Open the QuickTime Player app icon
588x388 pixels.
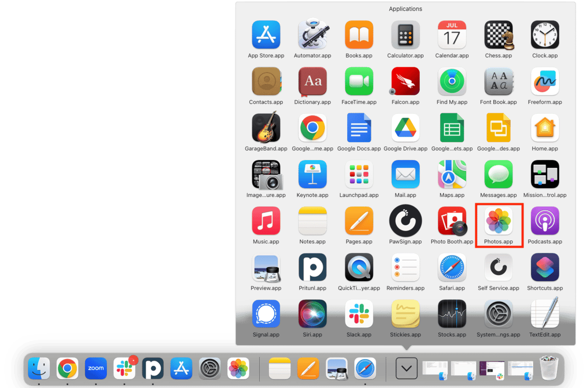(x=359, y=267)
